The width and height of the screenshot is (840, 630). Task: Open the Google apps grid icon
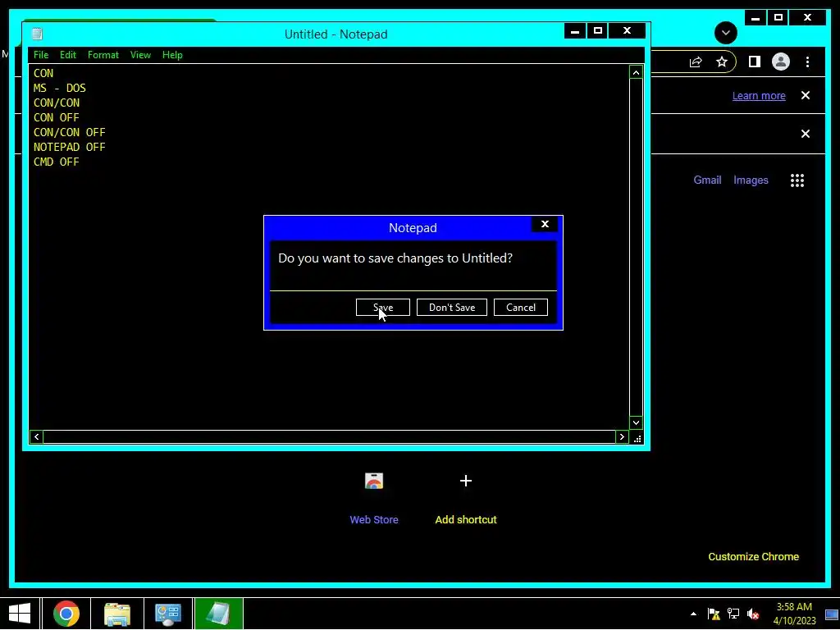point(797,180)
